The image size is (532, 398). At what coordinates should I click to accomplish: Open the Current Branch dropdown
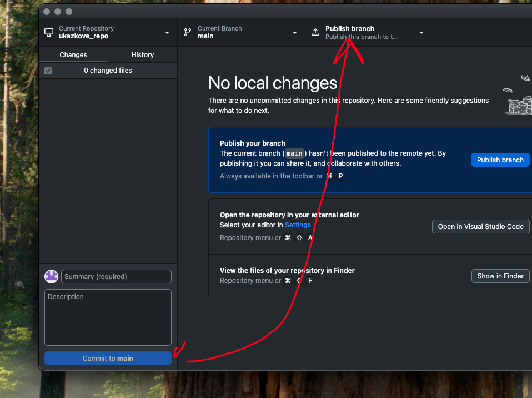click(294, 32)
